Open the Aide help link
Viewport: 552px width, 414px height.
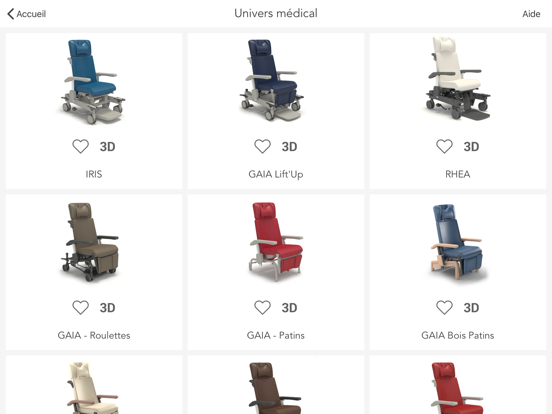click(x=531, y=14)
